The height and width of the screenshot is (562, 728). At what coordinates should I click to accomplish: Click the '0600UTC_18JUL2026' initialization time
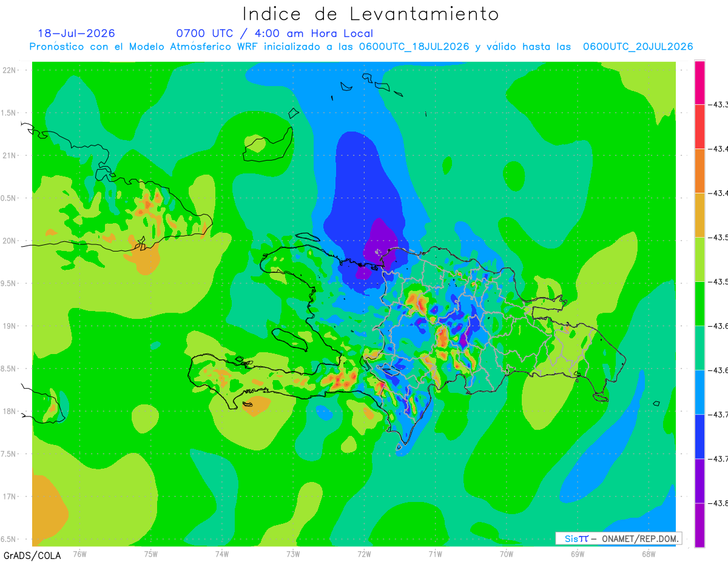click(x=414, y=47)
